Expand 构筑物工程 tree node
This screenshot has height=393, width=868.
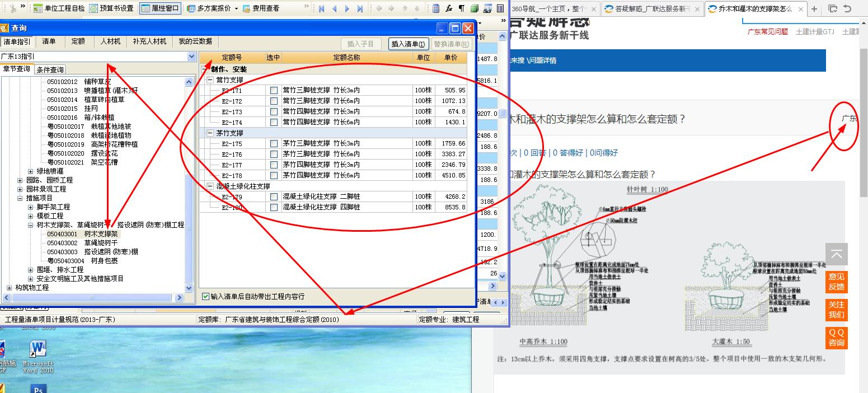pos(10,288)
